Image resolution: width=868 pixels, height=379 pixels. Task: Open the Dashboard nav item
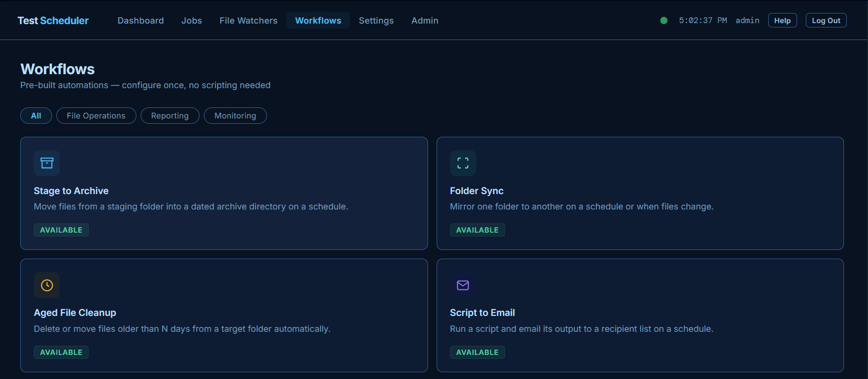pyautogui.click(x=141, y=21)
